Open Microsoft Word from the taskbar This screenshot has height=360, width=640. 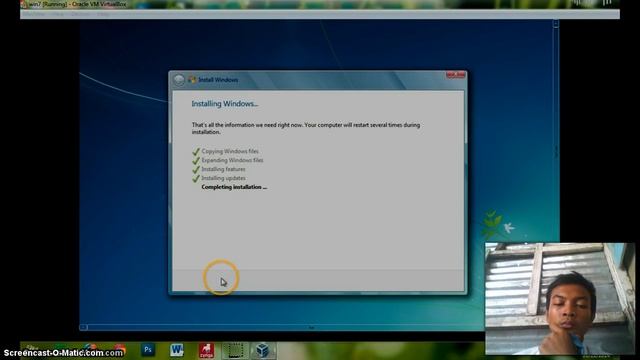[177, 350]
